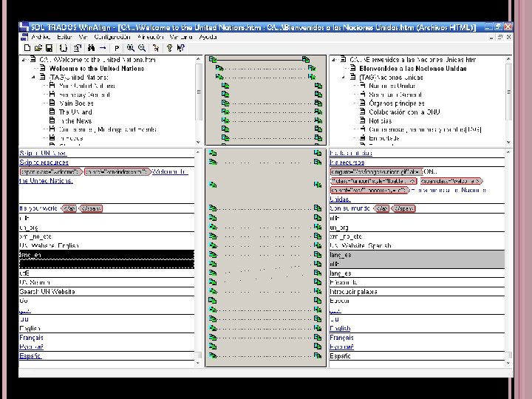Click left source tree scrollbar up arrow

(x=199, y=59)
